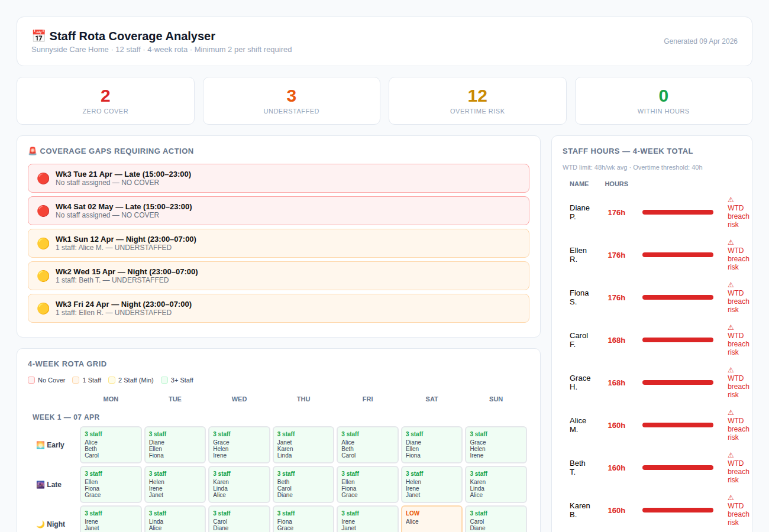This screenshot has height=532, width=769.
Task: Expand the Coverage Gaps Requiring Action panel
Action: pos(112,151)
